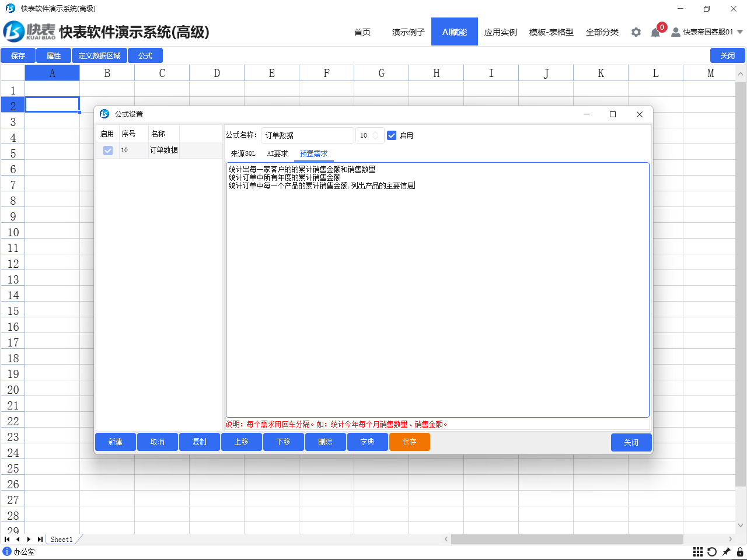Open the 演示例子 menu
Viewport: 747px width, 560px height.
coord(408,32)
